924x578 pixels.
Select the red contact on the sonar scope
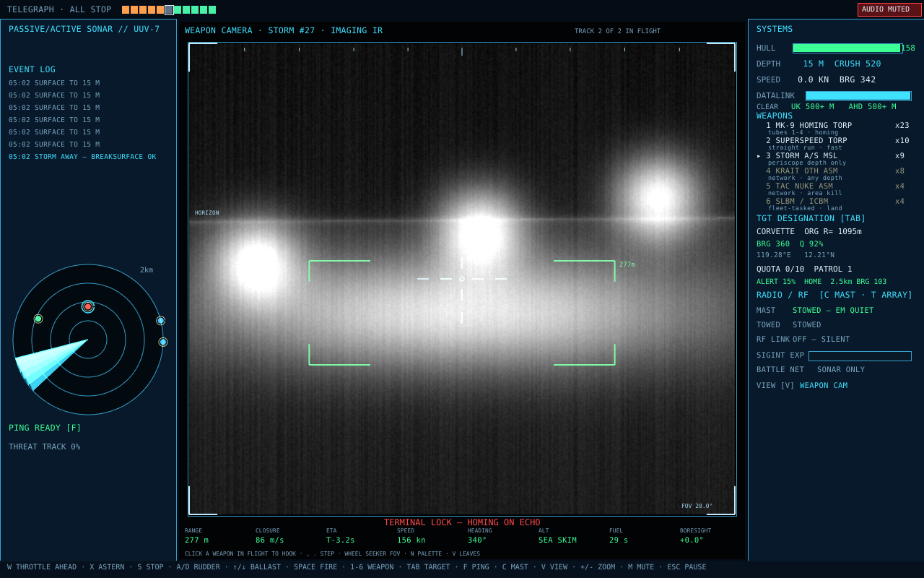[88, 306]
